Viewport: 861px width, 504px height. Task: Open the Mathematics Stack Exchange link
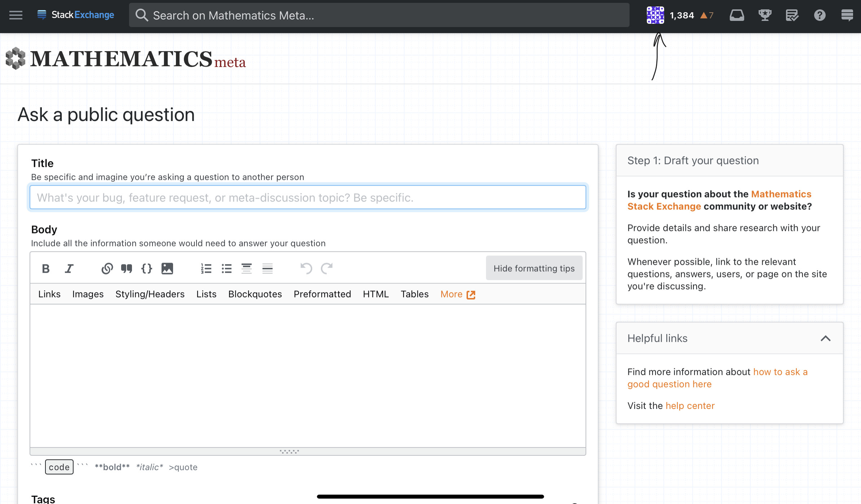point(719,200)
